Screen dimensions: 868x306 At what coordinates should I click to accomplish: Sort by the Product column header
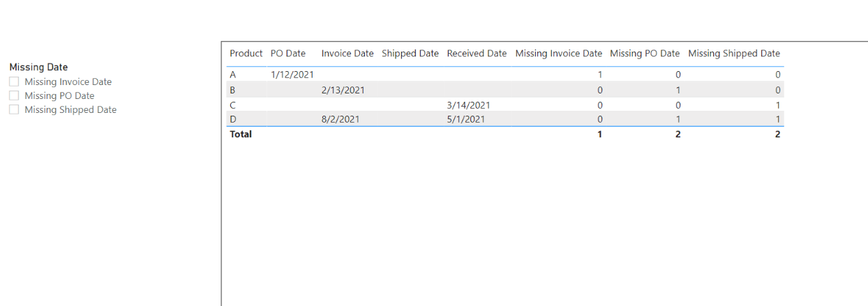click(x=246, y=53)
